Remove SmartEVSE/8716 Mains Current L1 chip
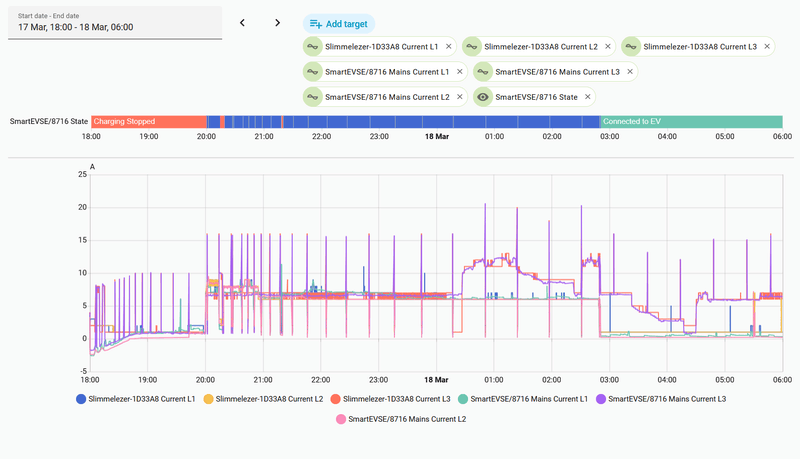The height and width of the screenshot is (459, 800). click(x=460, y=72)
